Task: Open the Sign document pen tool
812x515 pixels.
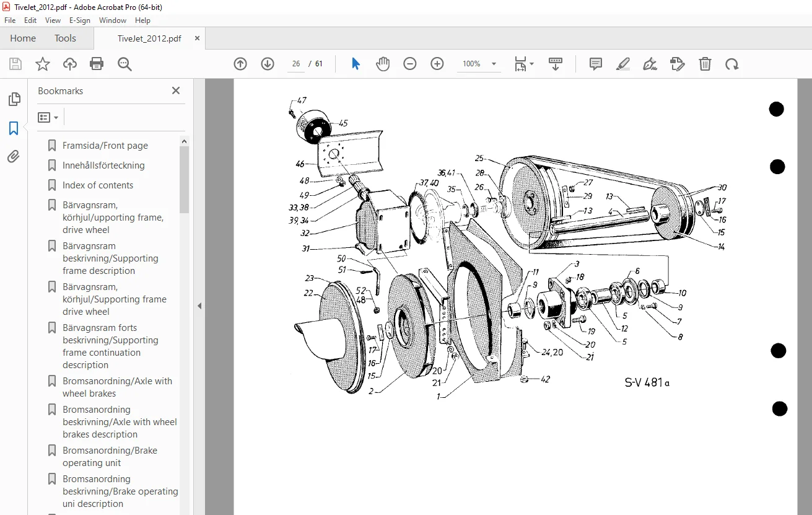Action: pos(650,64)
